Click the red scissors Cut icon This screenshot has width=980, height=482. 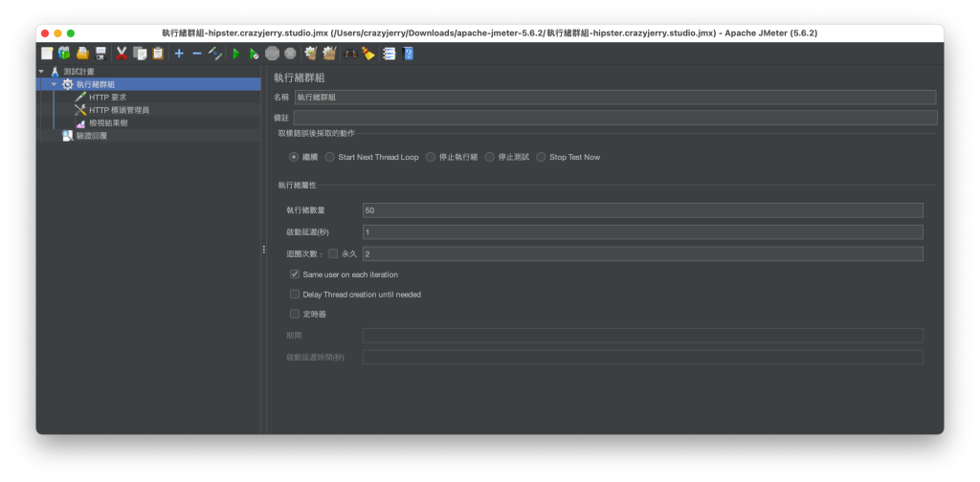pos(122,54)
